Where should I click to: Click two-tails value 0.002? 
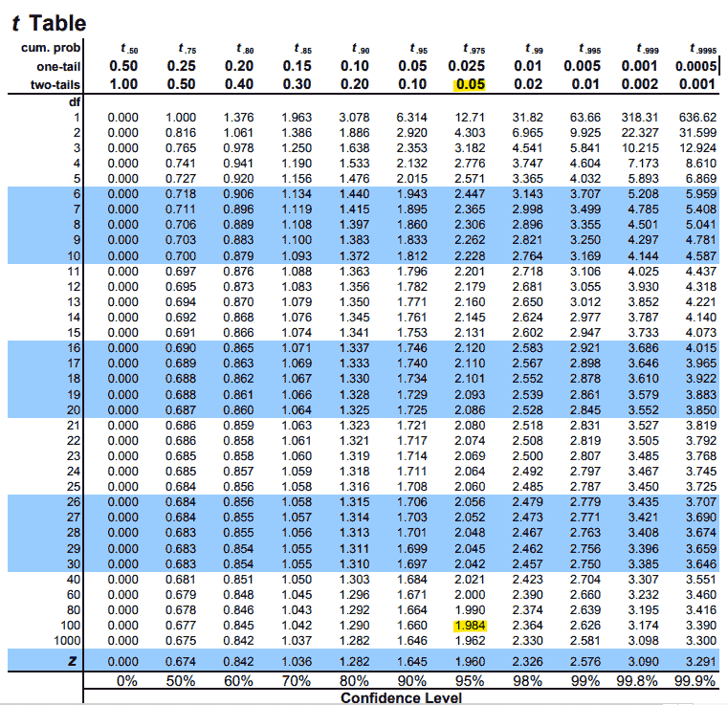tap(640, 84)
